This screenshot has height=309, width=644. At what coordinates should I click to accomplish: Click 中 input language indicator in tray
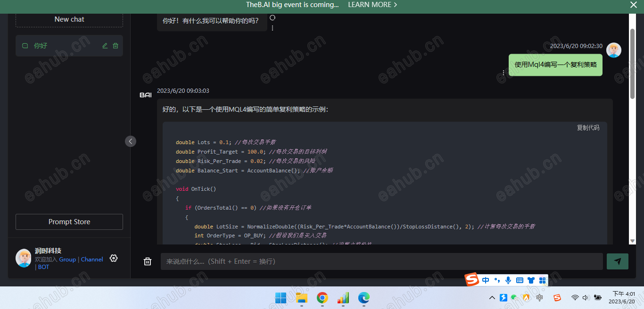(x=539, y=298)
